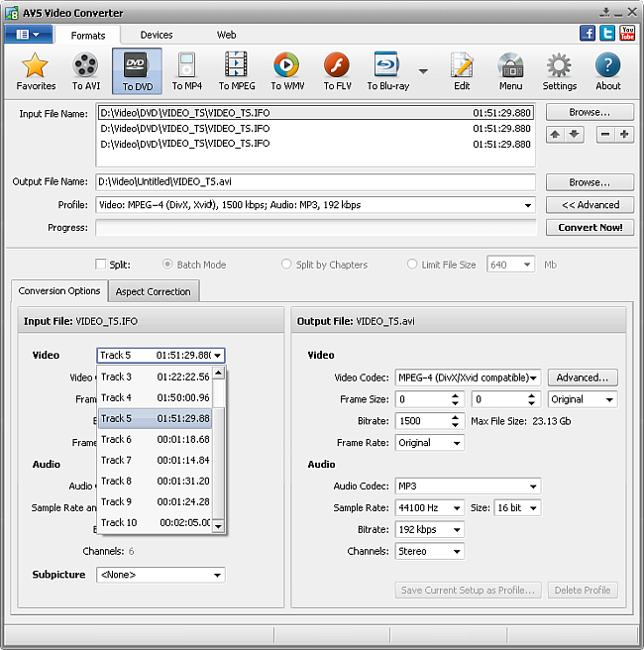Click the Delete Profile button
Image resolution: width=644 pixels, height=650 pixels.
click(x=583, y=590)
